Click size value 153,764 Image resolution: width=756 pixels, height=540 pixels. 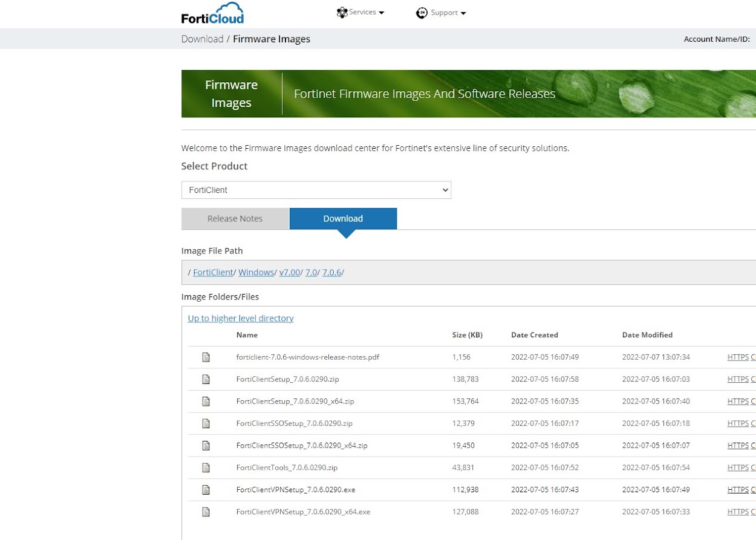465,402
